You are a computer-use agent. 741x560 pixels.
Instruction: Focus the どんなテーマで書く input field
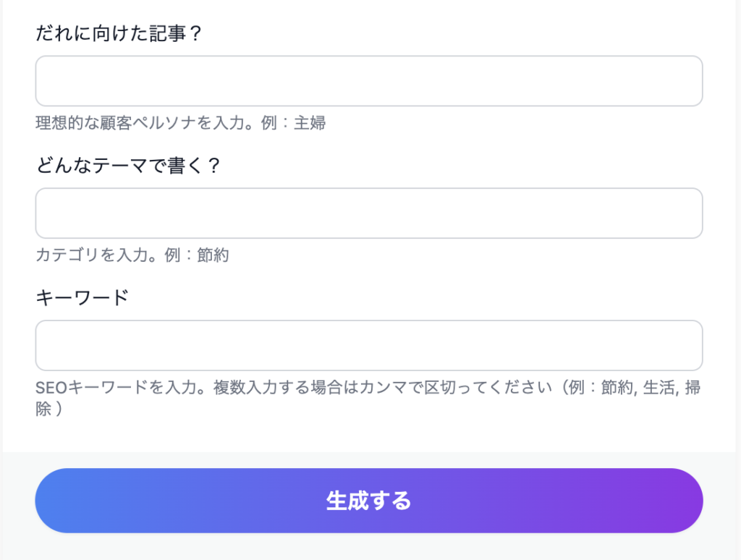[369, 213]
